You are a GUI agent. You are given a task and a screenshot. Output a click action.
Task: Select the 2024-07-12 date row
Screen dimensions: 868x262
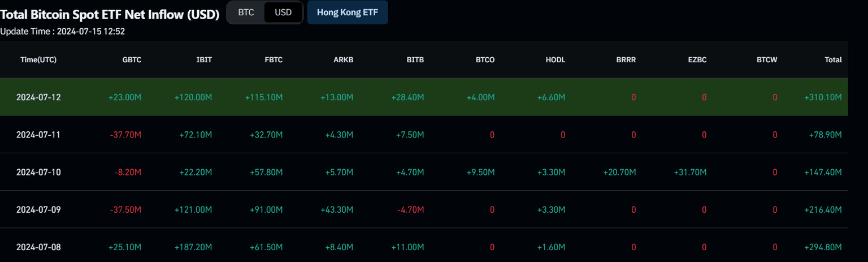[38, 97]
